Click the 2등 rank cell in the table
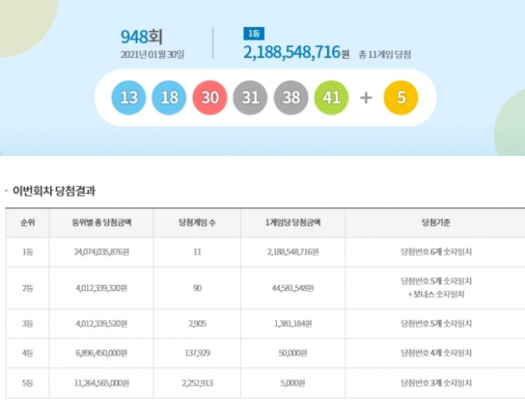This screenshot has width=525, height=420. (x=27, y=287)
